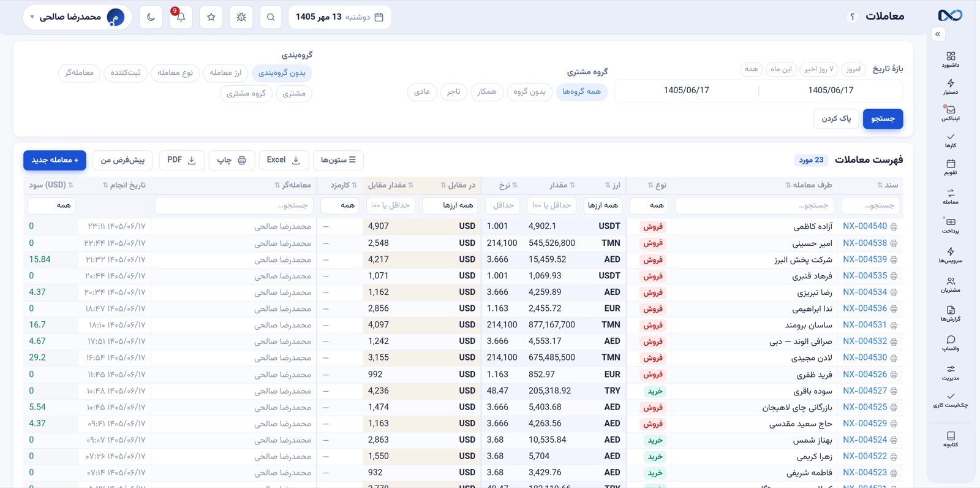Open پرداخت payments in the sidebar
The width and height of the screenshot is (980, 488).
coord(951,226)
